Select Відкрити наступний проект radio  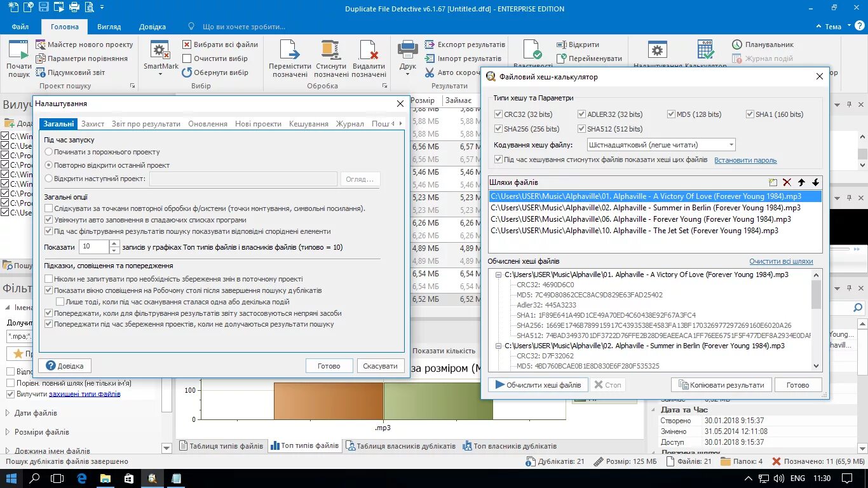(49, 179)
